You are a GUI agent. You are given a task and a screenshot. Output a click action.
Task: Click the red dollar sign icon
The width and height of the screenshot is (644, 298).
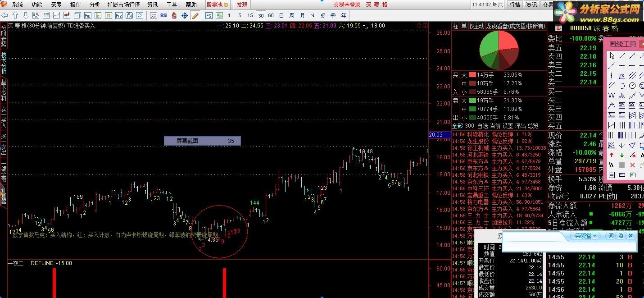(174, 15)
